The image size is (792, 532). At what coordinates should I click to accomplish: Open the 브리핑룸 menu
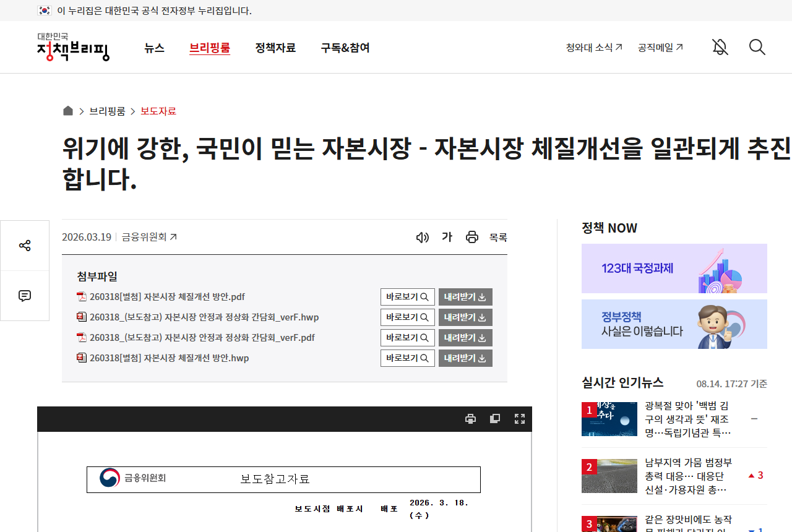click(210, 48)
